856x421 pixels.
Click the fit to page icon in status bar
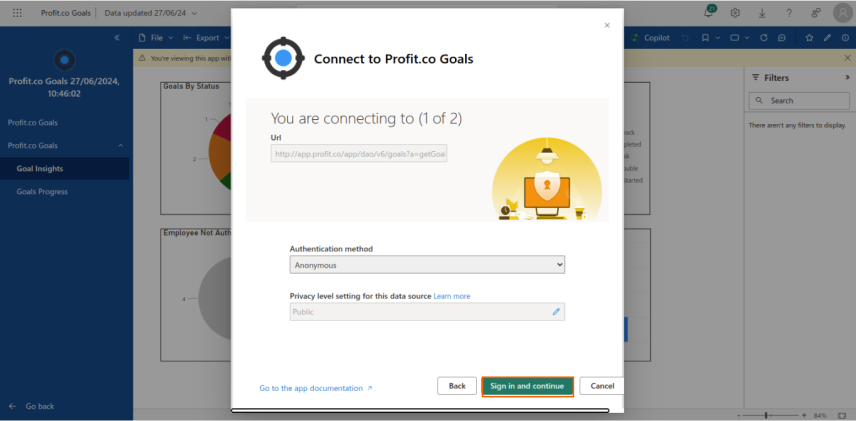(841, 416)
